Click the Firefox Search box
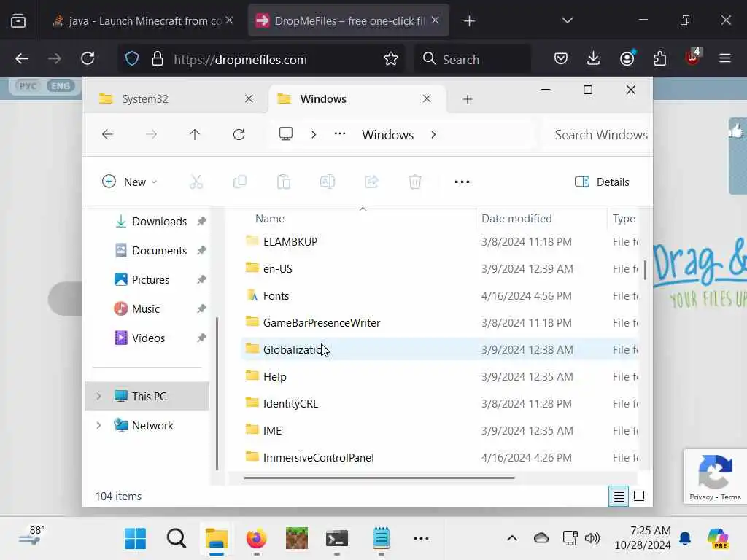The image size is (747, 560). pyautogui.click(x=473, y=59)
